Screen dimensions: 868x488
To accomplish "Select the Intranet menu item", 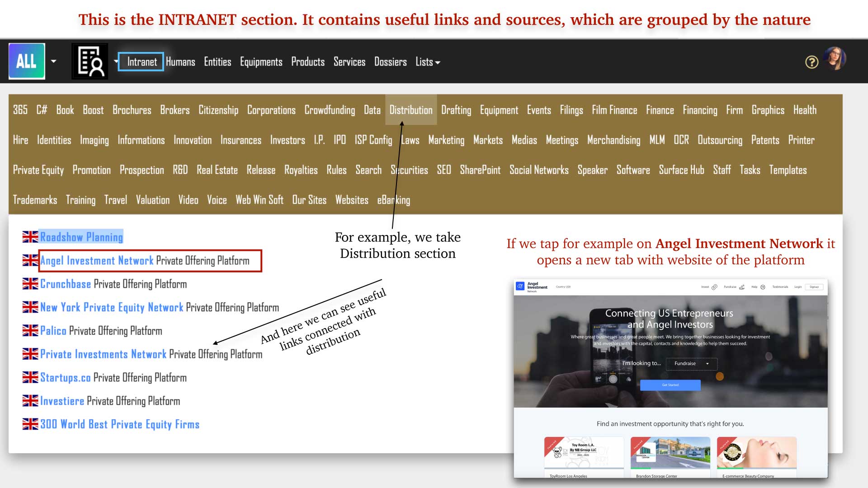I will click(x=142, y=62).
